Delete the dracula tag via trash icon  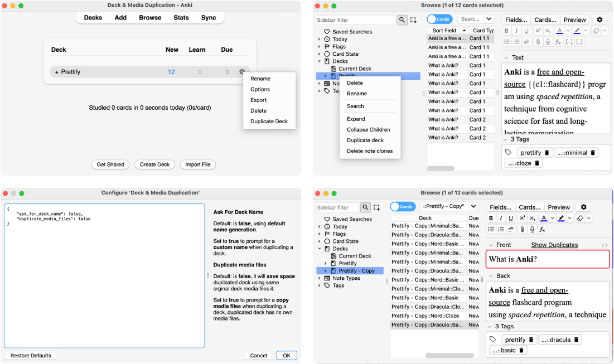[x=578, y=339]
